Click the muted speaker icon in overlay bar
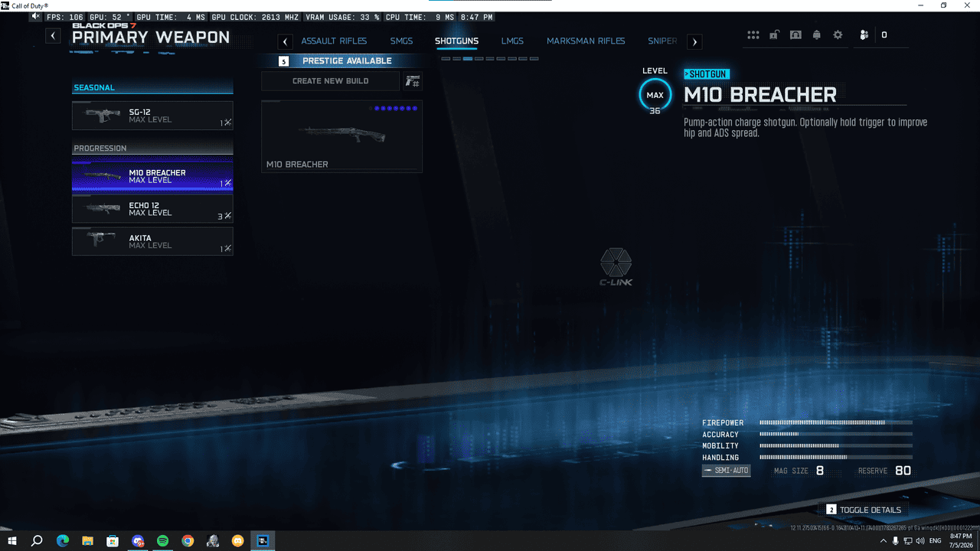 36,16
